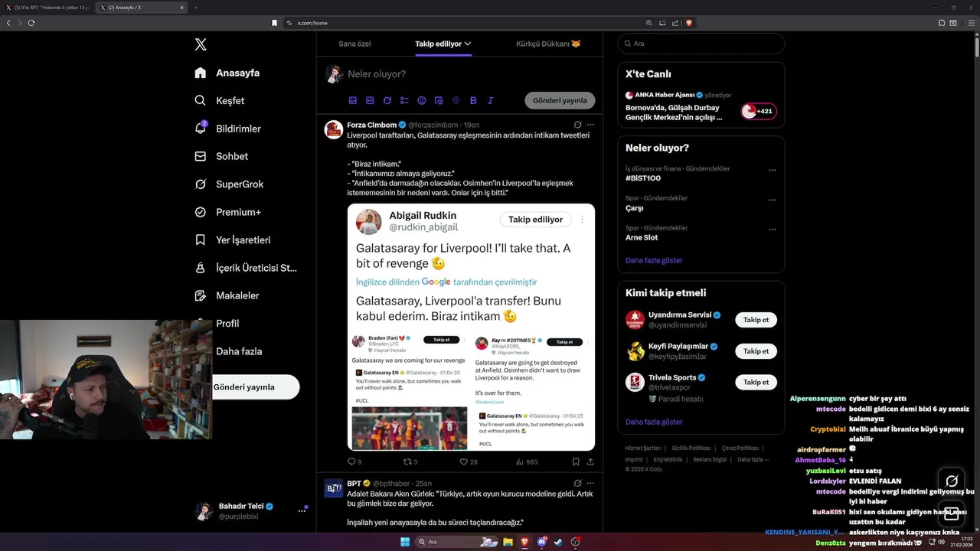Open more options for the #BIST100 trend
This screenshot has width=980, height=551.
pos(773,170)
